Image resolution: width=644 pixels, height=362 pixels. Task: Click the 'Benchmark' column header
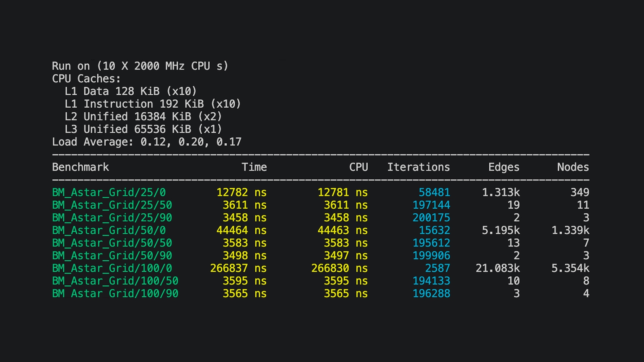[x=80, y=167]
